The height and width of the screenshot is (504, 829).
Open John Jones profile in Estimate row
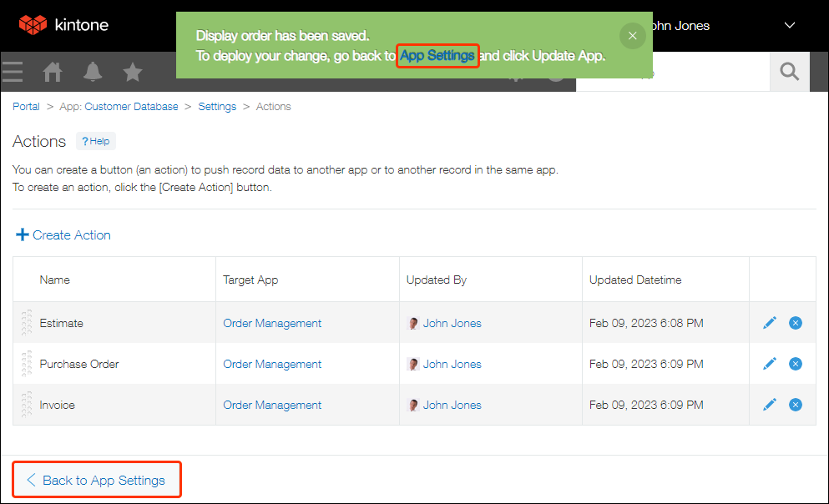point(452,323)
